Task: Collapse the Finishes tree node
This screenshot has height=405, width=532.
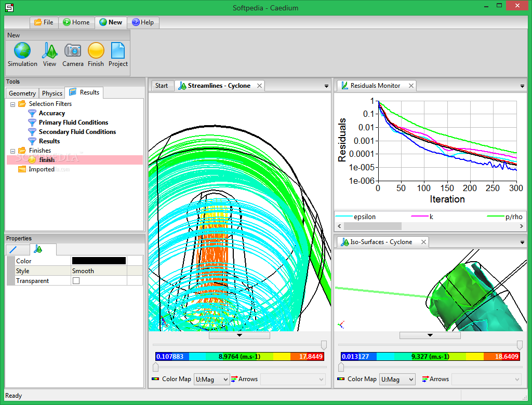Action: [x=12, y=151]
